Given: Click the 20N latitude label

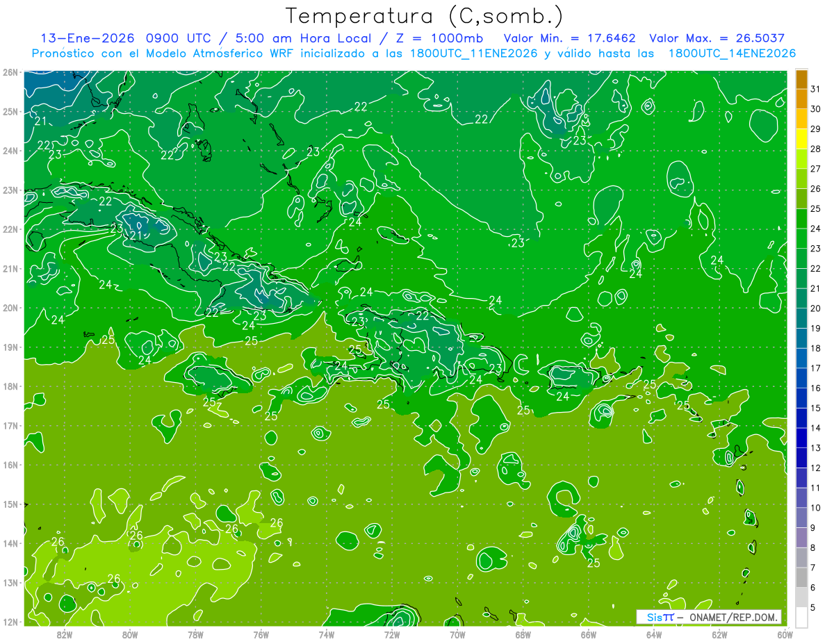Looking at the screenshot, I should 10,308.
